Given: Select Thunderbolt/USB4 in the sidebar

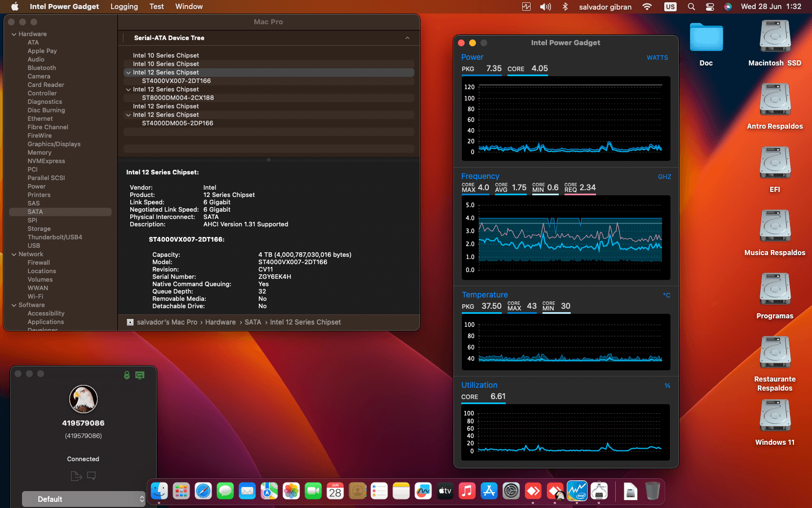Looking at the screenshot, I should coord(55,238).
